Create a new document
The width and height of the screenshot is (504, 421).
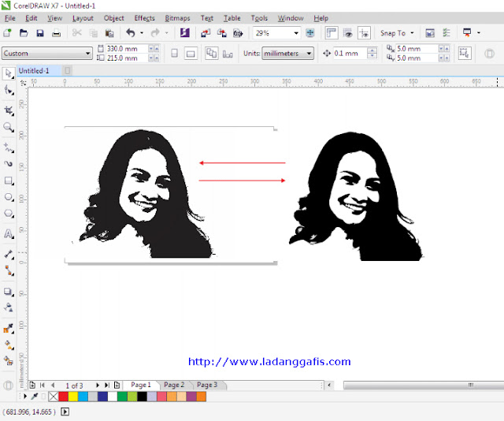[x=7, y=33]
